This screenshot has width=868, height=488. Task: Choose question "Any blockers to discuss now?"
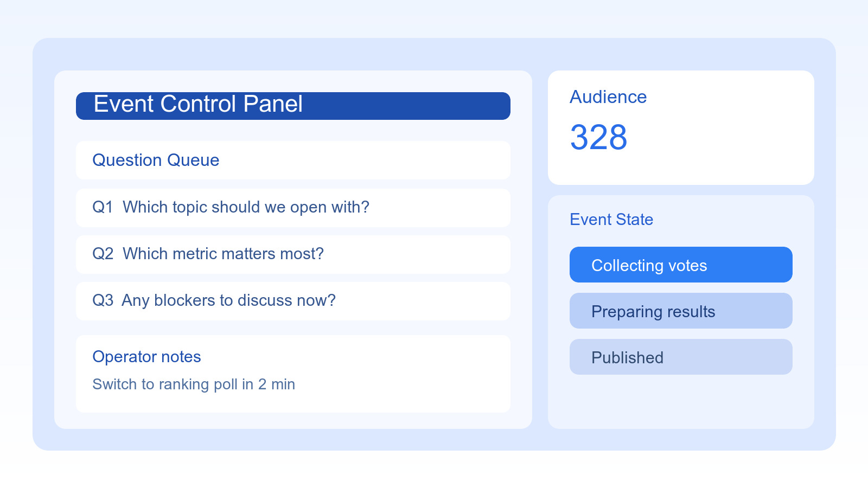tap(228, 300)
